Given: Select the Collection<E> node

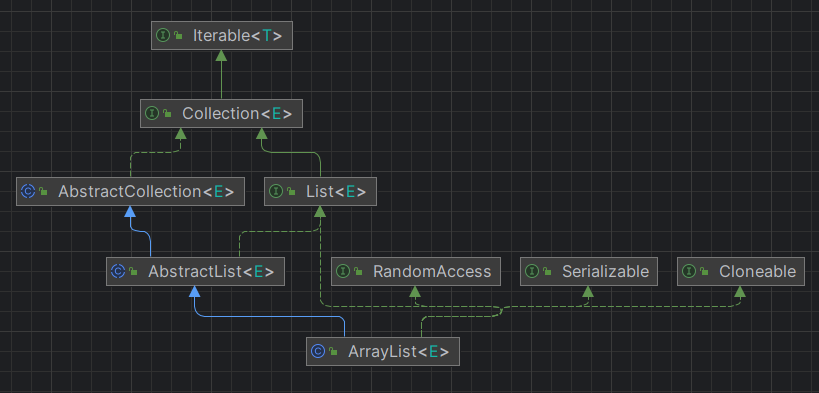Looking at the screenshot, I should click(x=221, y=113).
